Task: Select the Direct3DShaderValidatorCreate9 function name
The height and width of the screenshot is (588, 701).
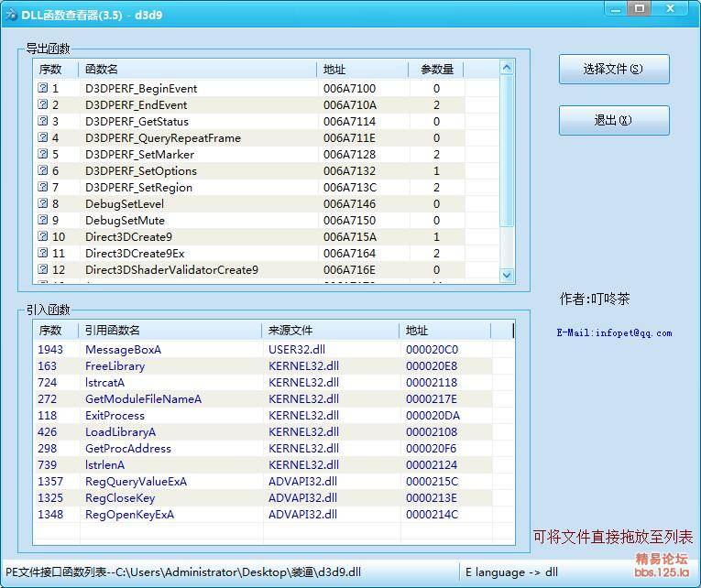Action: [x=172, y=270]
